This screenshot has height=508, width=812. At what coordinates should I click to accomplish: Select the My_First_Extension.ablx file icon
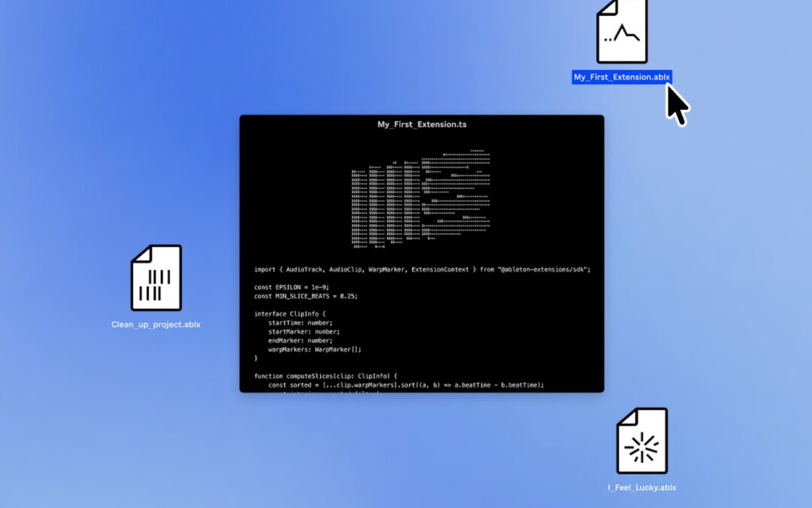coord(622,31)
